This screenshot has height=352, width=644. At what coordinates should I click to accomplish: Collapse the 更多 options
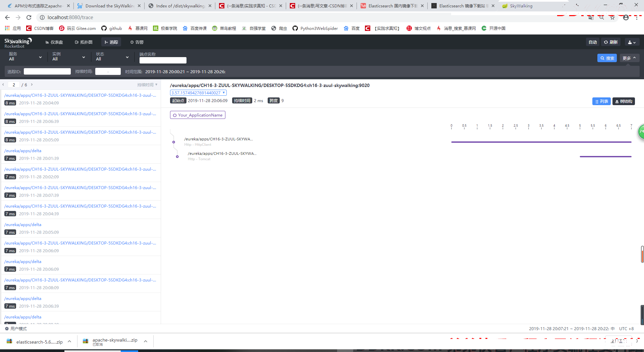(x=629, y=58)
